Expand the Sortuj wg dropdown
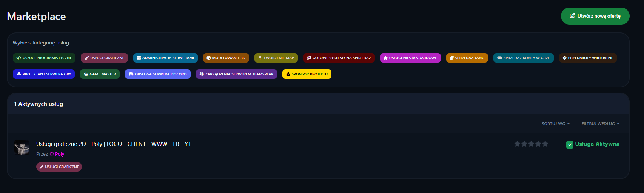 (x=556, y=124)
